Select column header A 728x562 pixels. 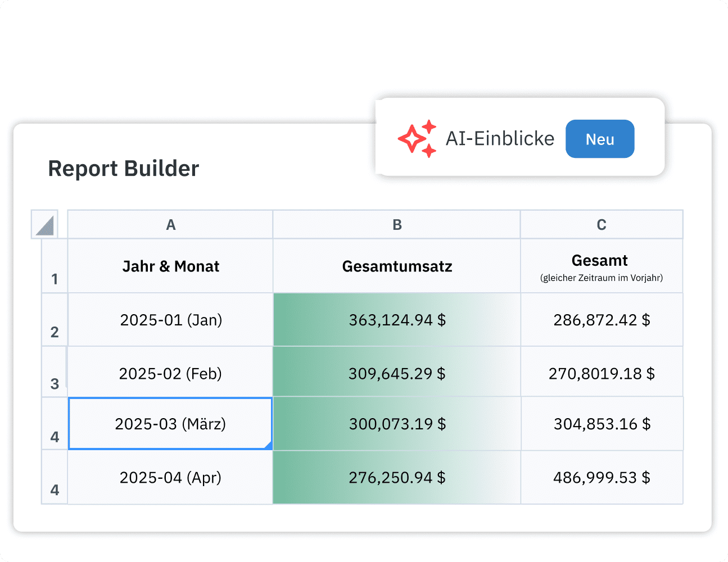pos(170,224)
